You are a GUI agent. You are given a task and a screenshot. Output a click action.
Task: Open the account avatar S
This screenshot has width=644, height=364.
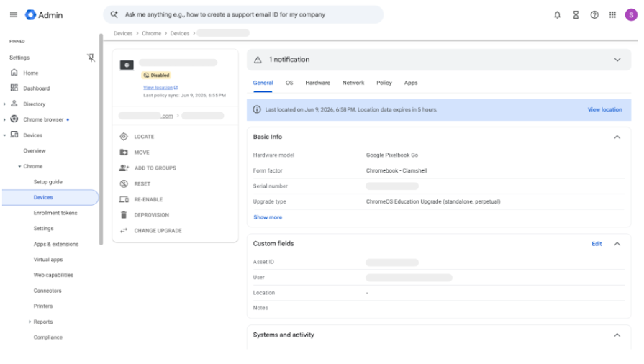click(631, 15)
